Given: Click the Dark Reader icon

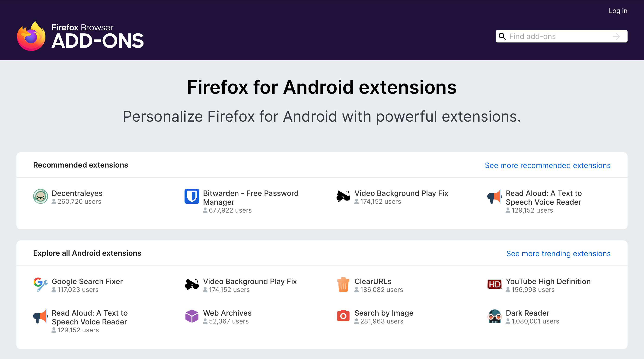Looking at the screenshot, I should tap(494, 316).
